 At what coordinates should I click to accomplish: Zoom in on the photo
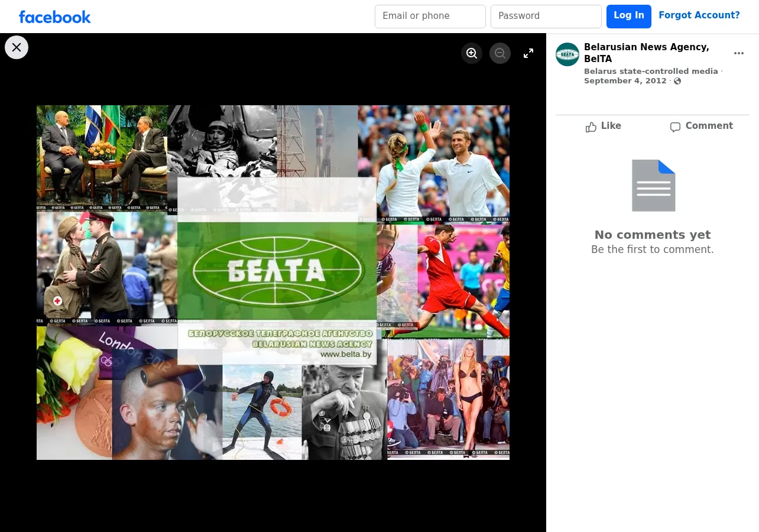tap(472, 53)
